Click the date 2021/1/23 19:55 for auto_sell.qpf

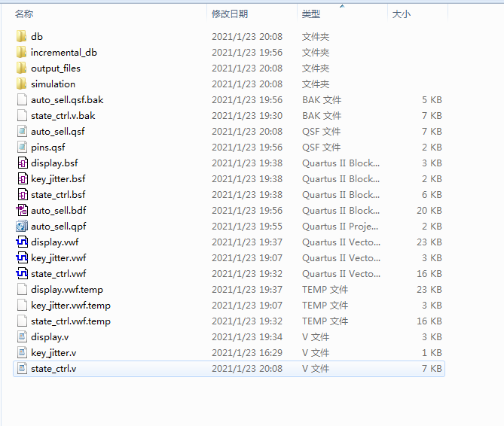pyautogui.click(x=247, y=227)
